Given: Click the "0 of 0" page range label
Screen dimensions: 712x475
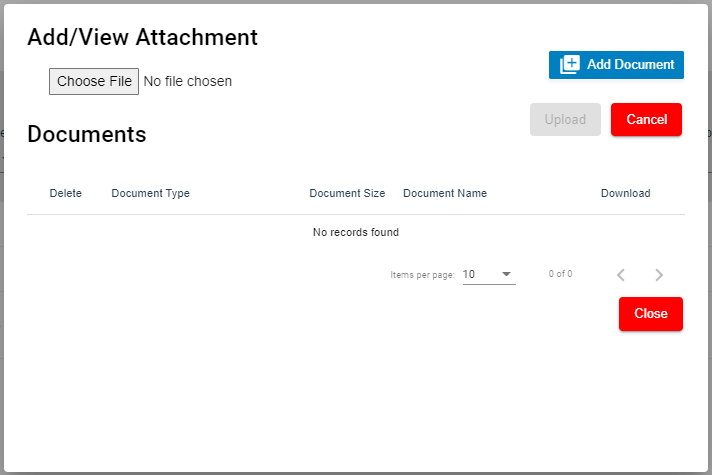Looking at the screenshot, I should [560, 274].
